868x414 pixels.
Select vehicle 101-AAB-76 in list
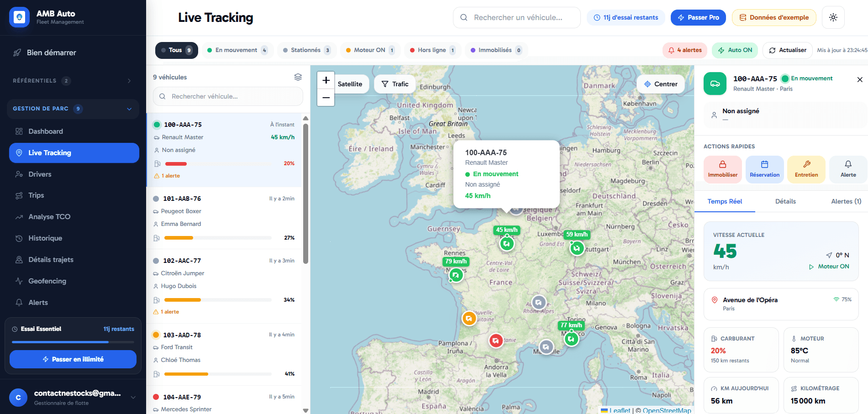224,218
